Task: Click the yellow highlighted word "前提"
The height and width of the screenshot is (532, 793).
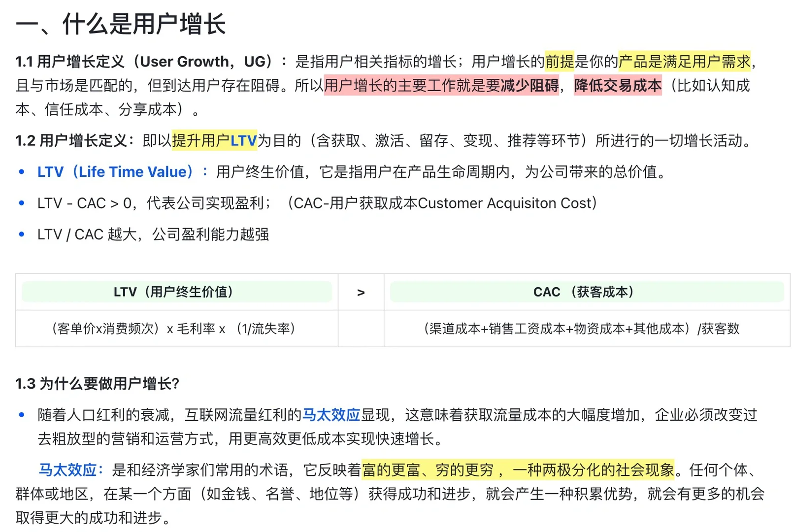Action: click(560, 62)
